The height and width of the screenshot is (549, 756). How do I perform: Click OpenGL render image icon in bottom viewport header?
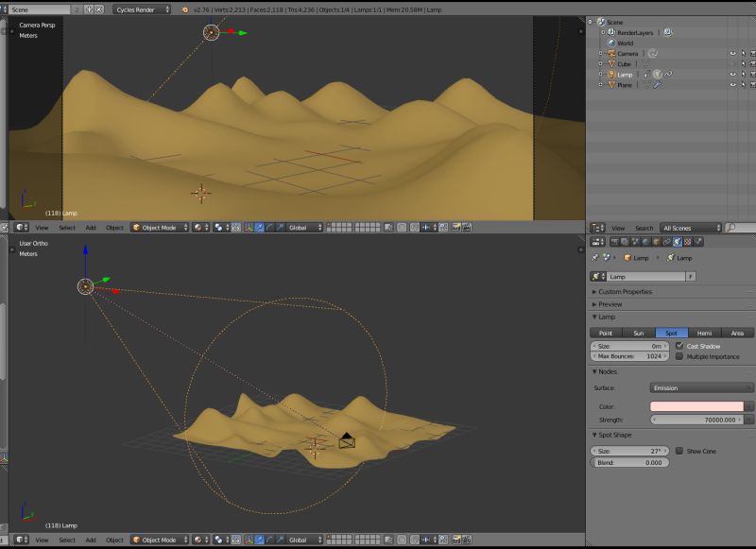point(456,540)
